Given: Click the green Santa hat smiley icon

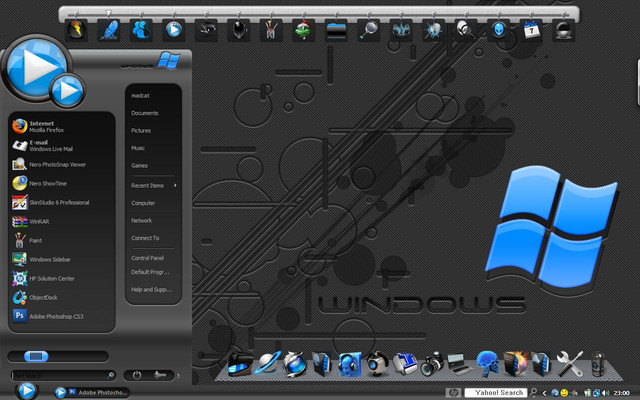Looking at the screenshot, I should [x=303, y=30].
